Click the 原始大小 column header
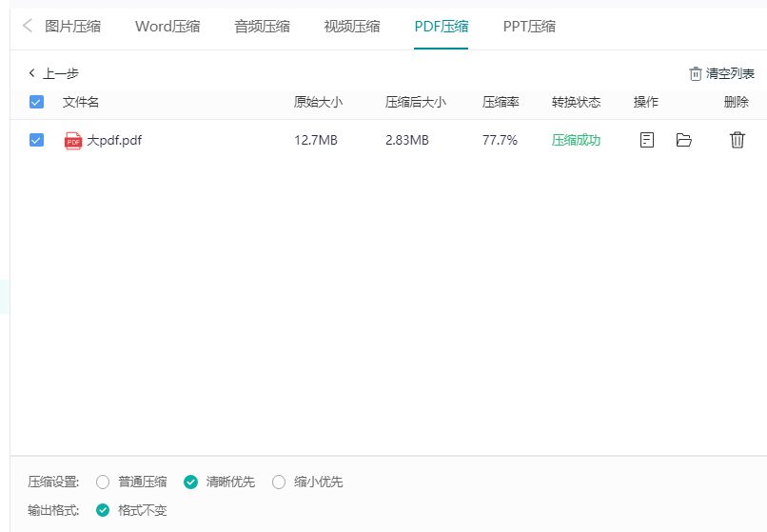 pos(318,102)
